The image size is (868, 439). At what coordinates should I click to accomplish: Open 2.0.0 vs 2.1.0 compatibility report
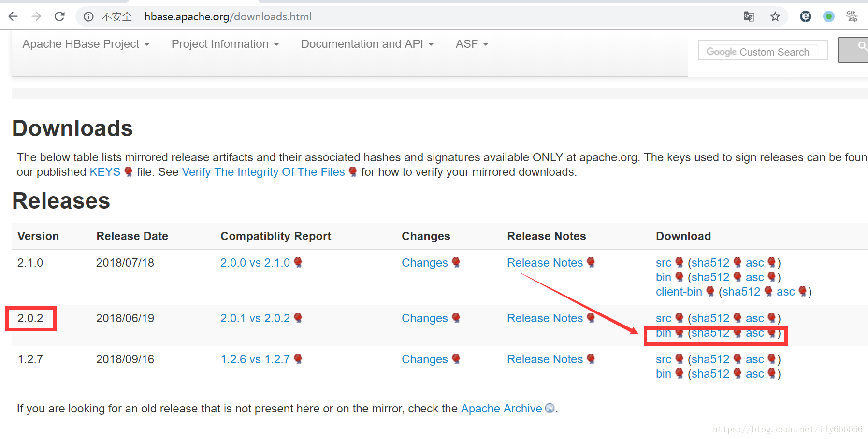(x=255, y=263)
